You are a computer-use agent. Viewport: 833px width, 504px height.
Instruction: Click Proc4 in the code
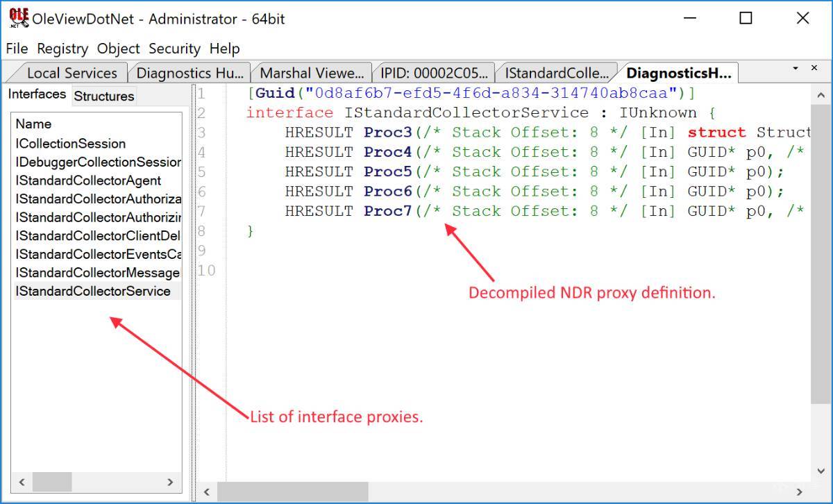click(x=388, y=152)
